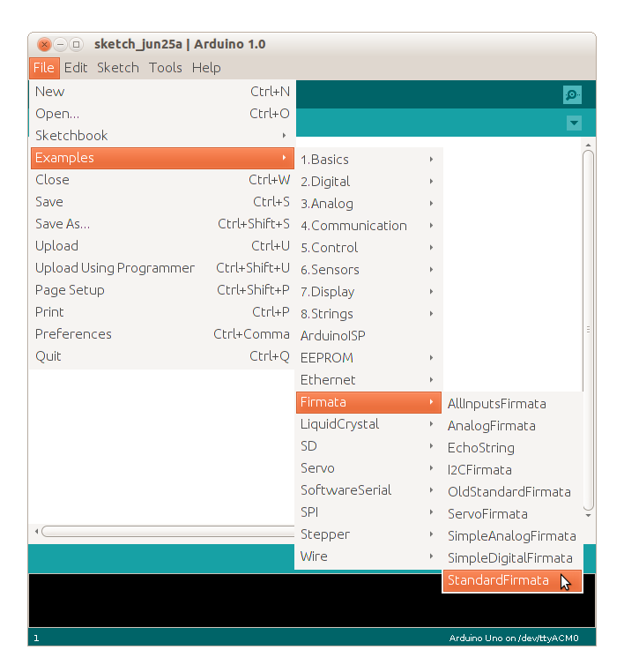Expand 5.Control examples submenu
Viewport: 624px width, 672px height.
coord(368,248)
